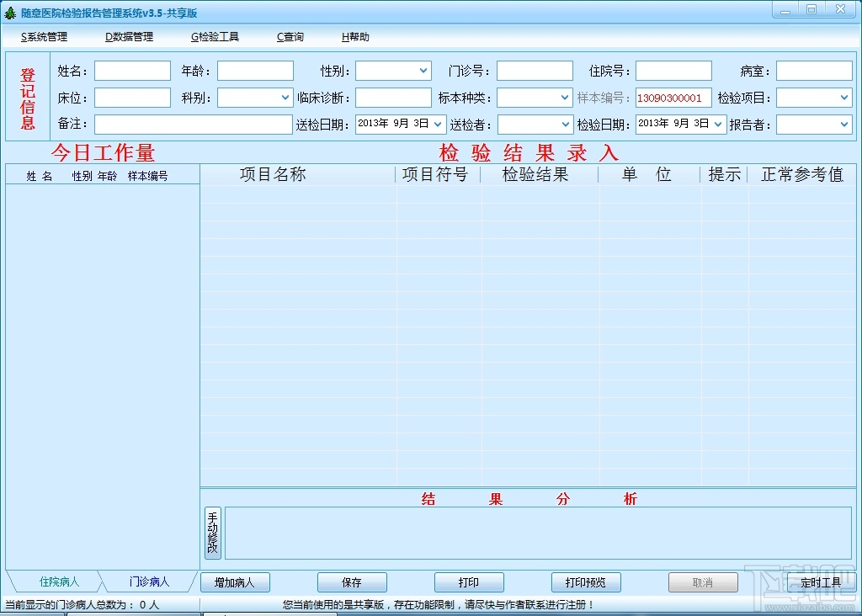Open the 检验日期 date picker dropdown
This screenshot has height=616, width=862.
718,125
